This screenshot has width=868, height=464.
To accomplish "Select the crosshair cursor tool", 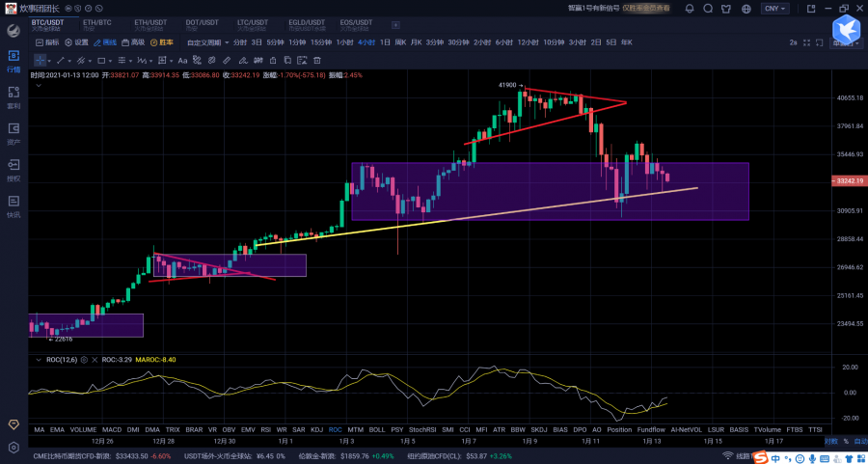I will pyautogui.click(x=40, y=60).
